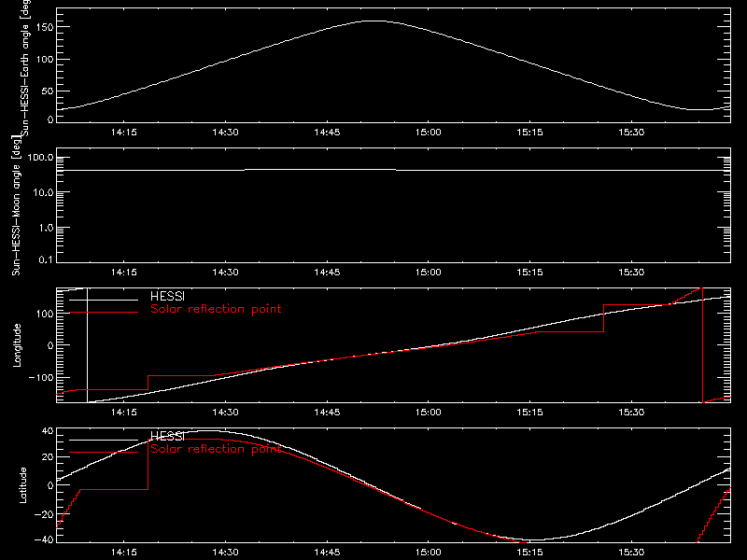Click the red legend line sample in Longitude plot
The image size is (747, 560).
click(x=104, y=313)
